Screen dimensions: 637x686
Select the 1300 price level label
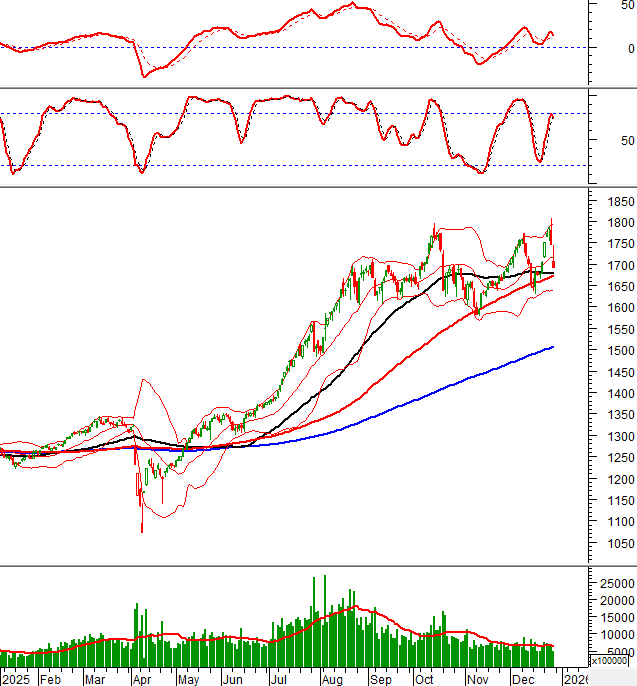(611, 437)
